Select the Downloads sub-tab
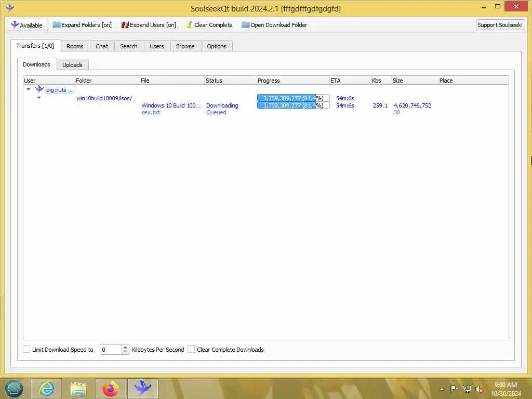 [37, 64]
